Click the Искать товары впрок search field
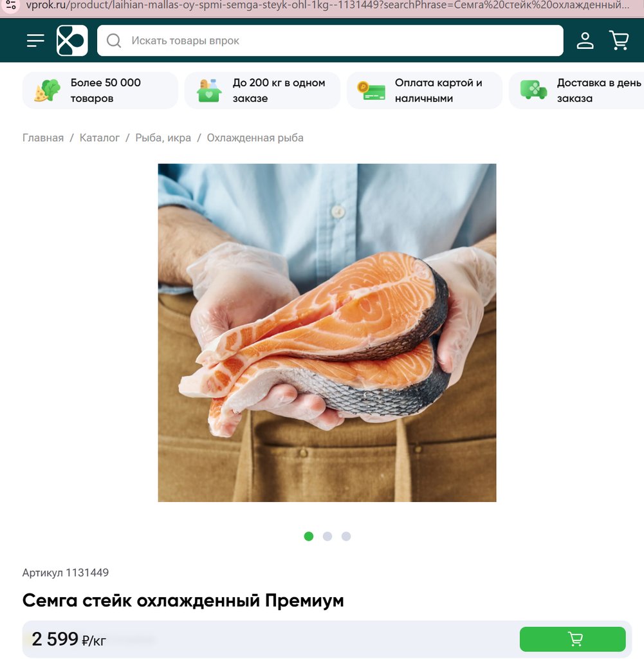 (x=330, y=41)
